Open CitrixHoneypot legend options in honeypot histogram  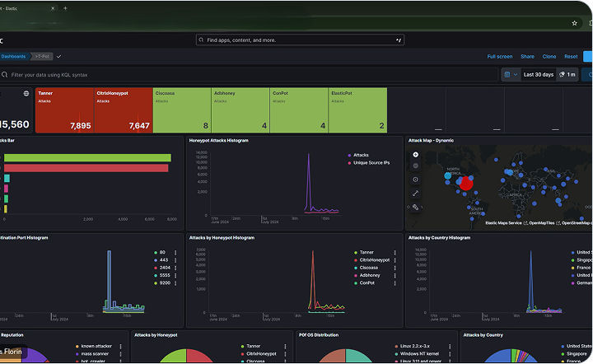pos(395,260)
